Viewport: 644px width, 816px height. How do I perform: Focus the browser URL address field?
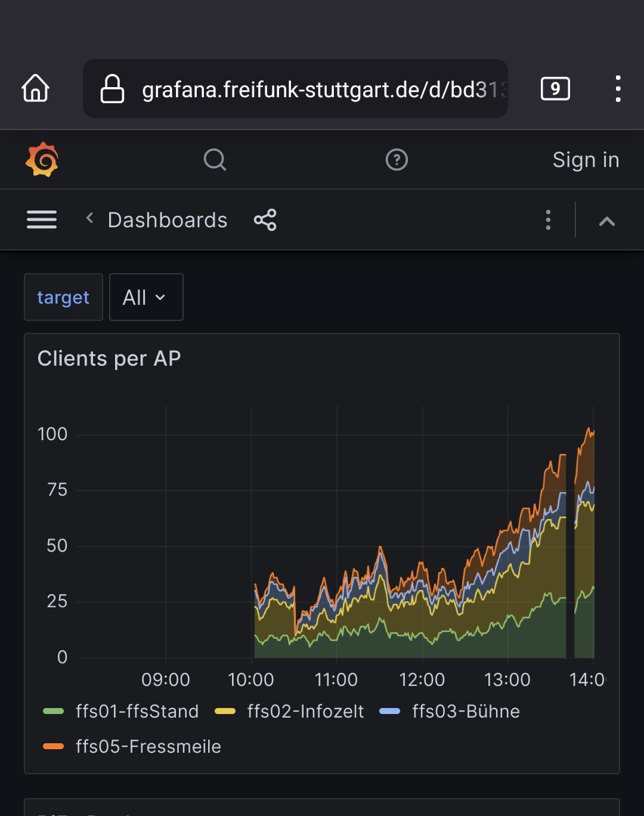tap(322, 89)
